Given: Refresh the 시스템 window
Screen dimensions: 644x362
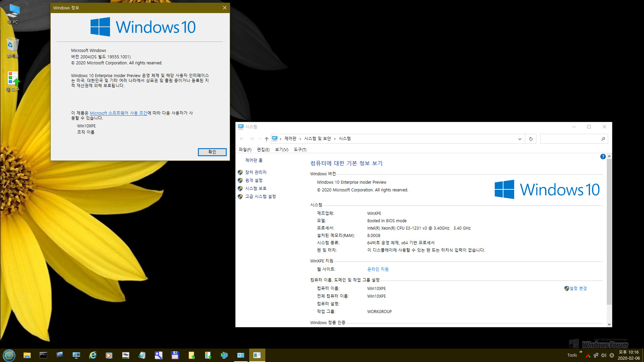Looking at the screenshot, I should tap(531, 139).
